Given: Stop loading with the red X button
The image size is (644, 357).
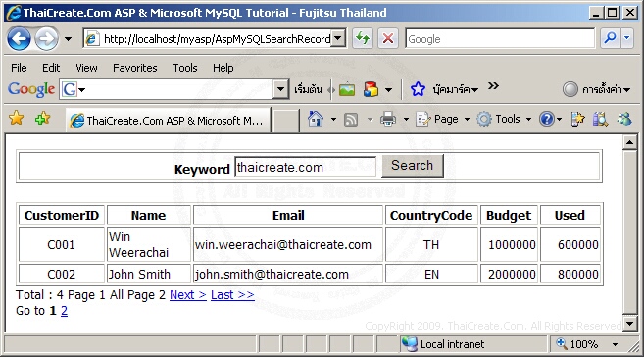Looking at the screenshot, I should [x=388, y=38].
